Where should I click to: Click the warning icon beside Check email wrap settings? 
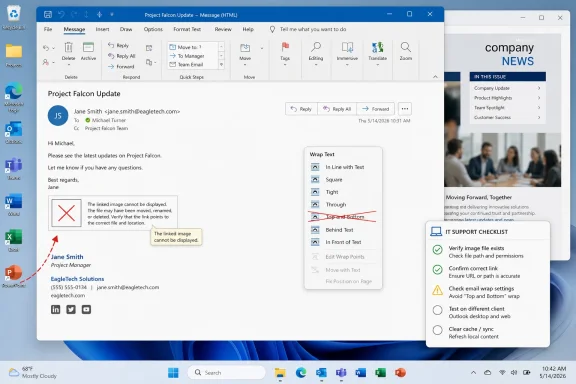tap(437, 290)
